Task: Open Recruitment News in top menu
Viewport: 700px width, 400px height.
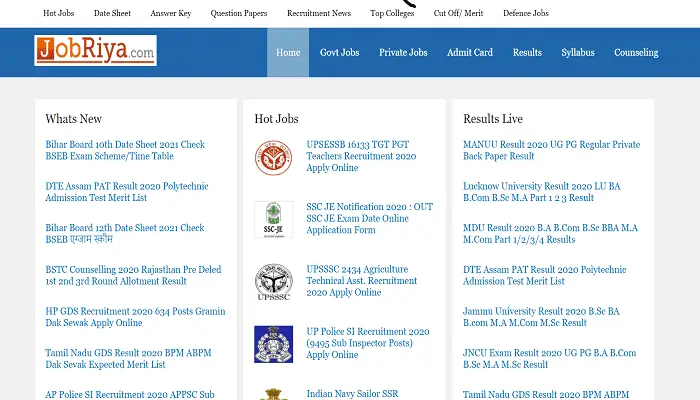Action: click(x=319, y=13)
